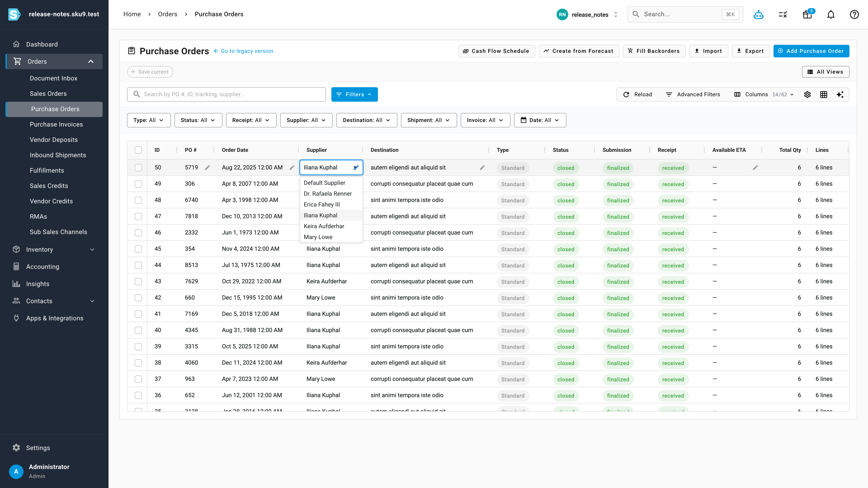Open All Views button
The height and width of the screenshot is (488, 868).
point(825,72)
